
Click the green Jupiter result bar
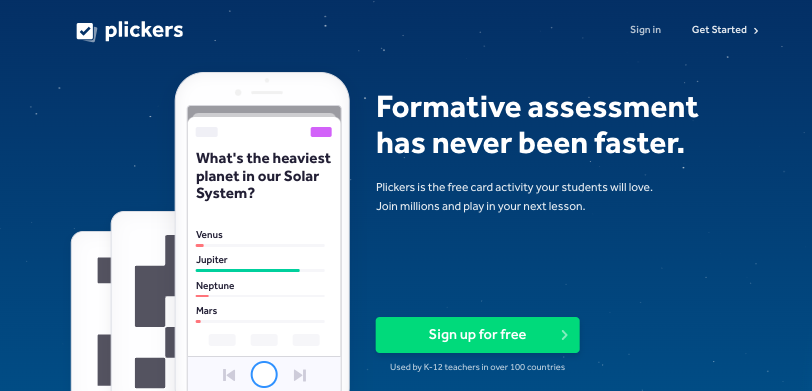(248, 270)
